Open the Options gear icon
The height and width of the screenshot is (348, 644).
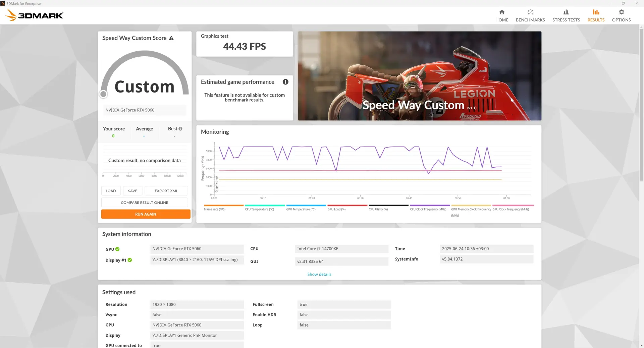pos(622,12)
